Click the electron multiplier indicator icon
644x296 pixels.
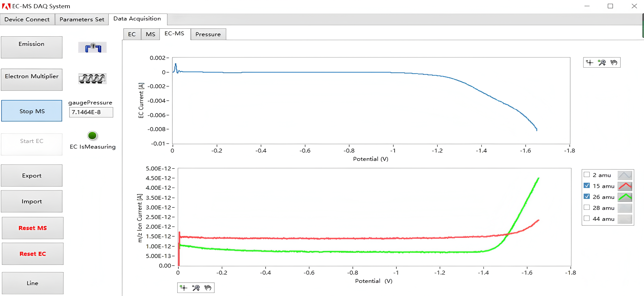click(x=92, y=79)
